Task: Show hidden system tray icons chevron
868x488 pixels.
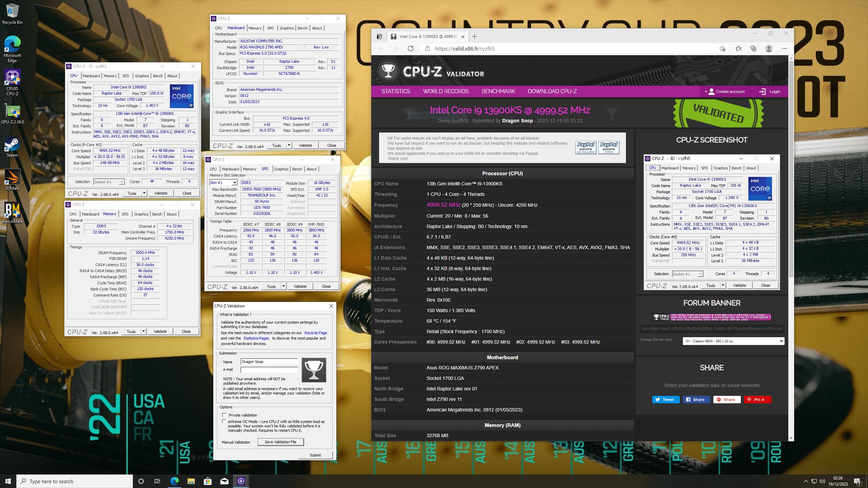Action: 806,481
